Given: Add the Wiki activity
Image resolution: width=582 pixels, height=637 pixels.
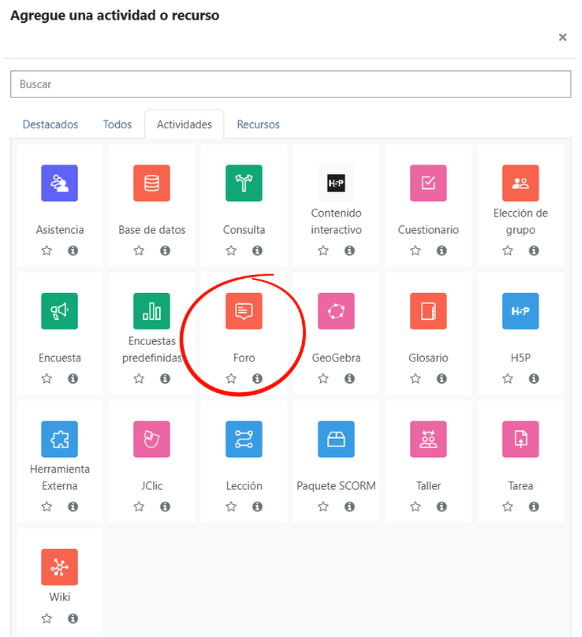Looking at the screenshot, I should tap(59, 567).
